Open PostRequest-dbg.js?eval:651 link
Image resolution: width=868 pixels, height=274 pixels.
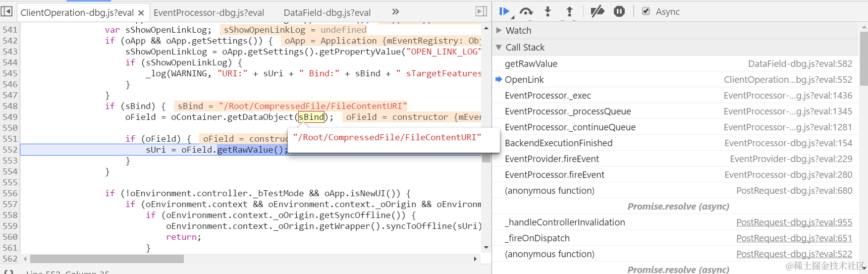[x=794, y=238]
